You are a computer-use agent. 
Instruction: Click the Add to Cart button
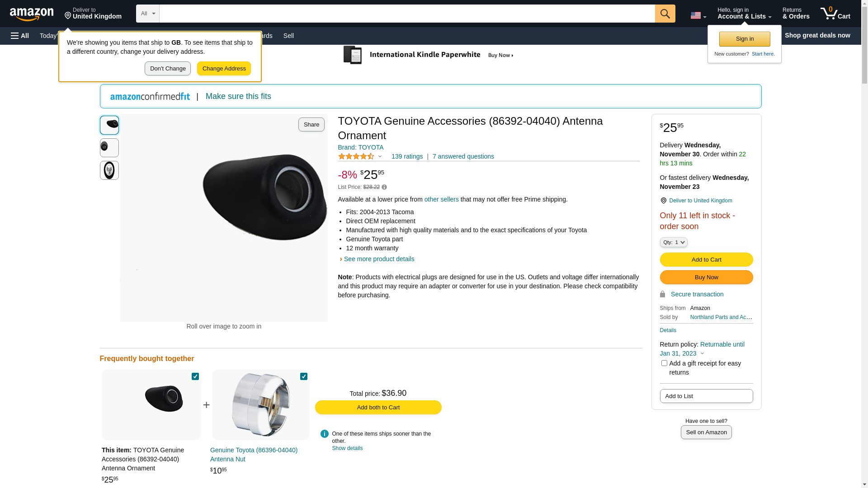coord(706,259)
